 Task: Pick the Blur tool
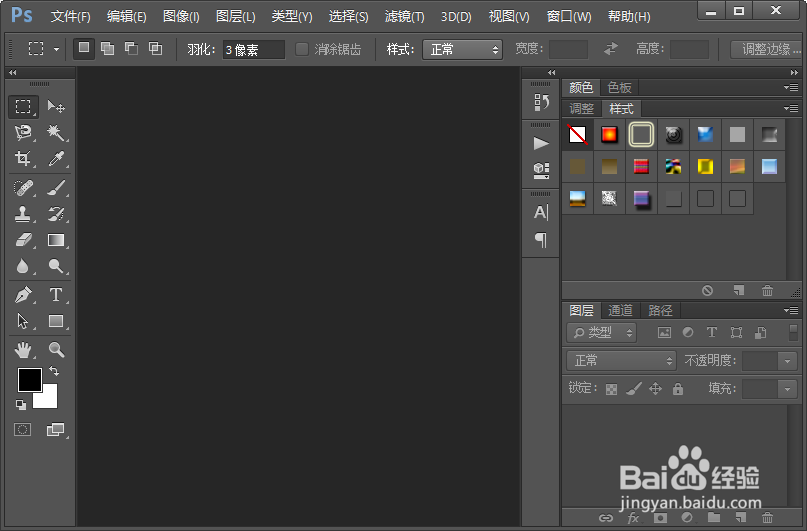click(x=23, y=266)
